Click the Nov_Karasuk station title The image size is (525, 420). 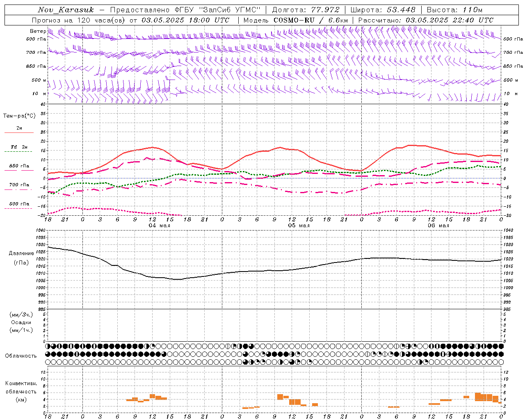click(x=66, y=10)
